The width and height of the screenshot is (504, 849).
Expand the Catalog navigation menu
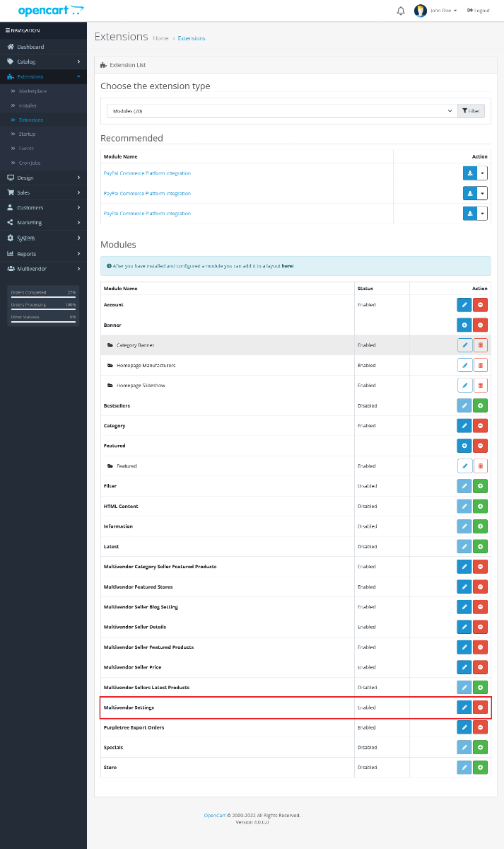pos(43,62)
